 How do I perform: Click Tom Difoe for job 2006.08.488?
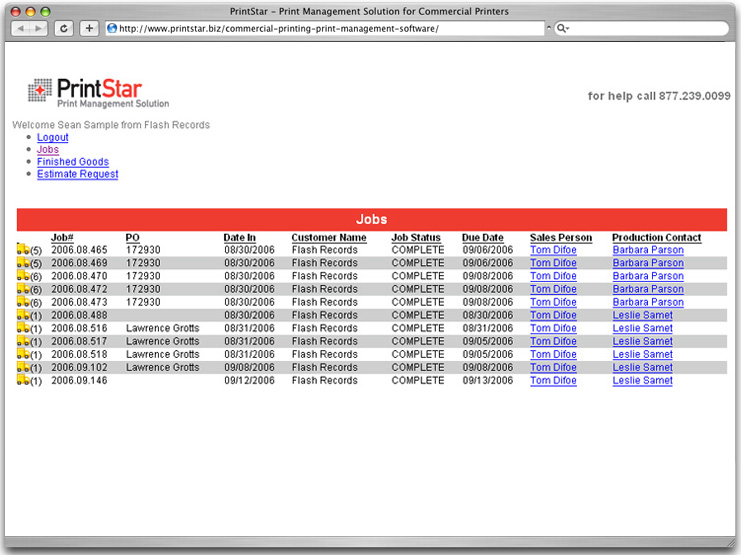click(x=553, y=315)
